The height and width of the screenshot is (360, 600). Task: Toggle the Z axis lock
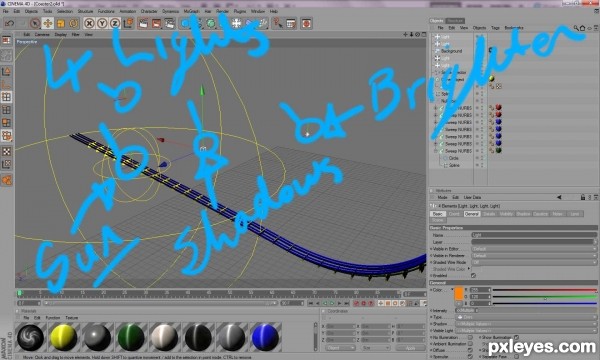coord(115,23)
